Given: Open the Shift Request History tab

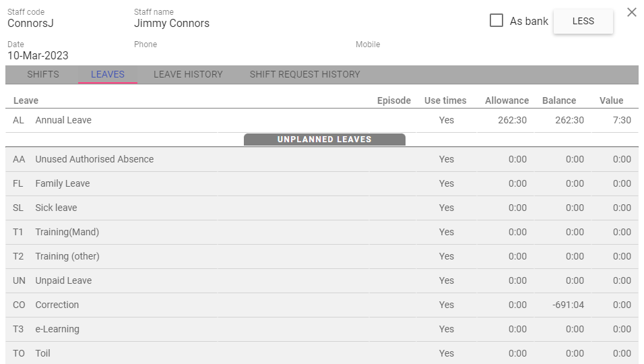Looking at the screenshot, I should (304, 74).
